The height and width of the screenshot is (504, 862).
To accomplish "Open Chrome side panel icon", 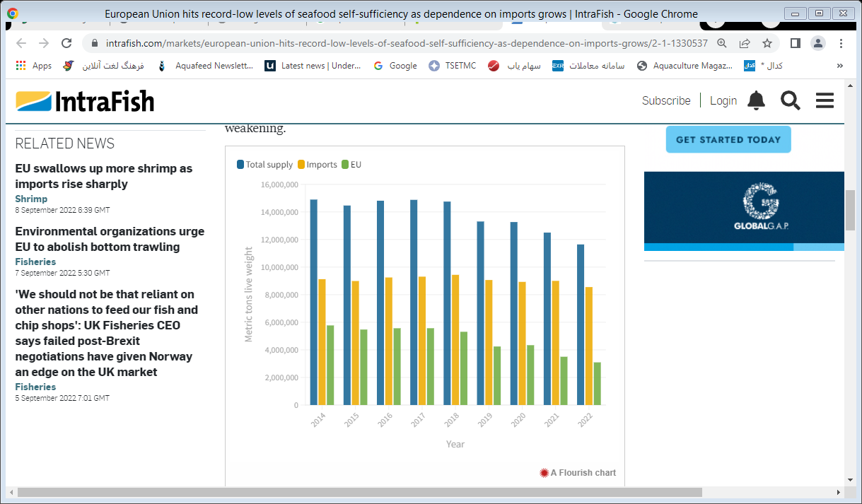I will (x=796, y=43).
